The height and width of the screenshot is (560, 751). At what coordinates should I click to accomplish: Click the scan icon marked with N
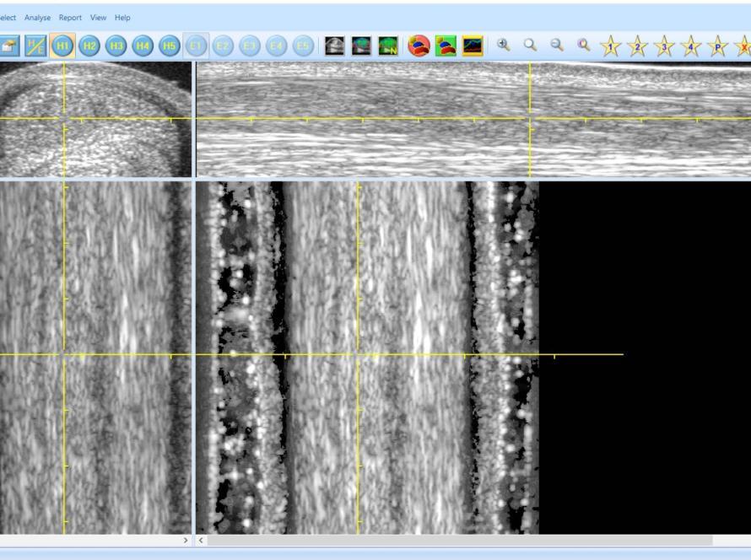coord(388,46)
